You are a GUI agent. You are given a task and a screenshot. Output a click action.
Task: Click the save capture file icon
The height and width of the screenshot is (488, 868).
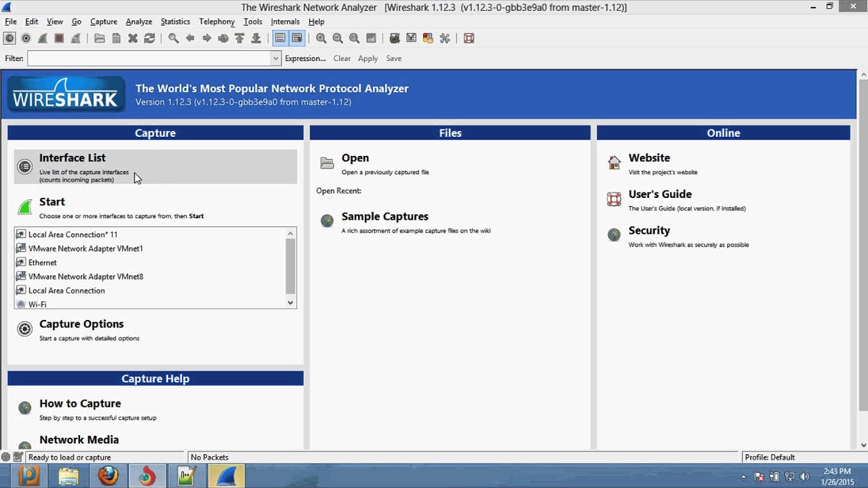click(116, 39)
